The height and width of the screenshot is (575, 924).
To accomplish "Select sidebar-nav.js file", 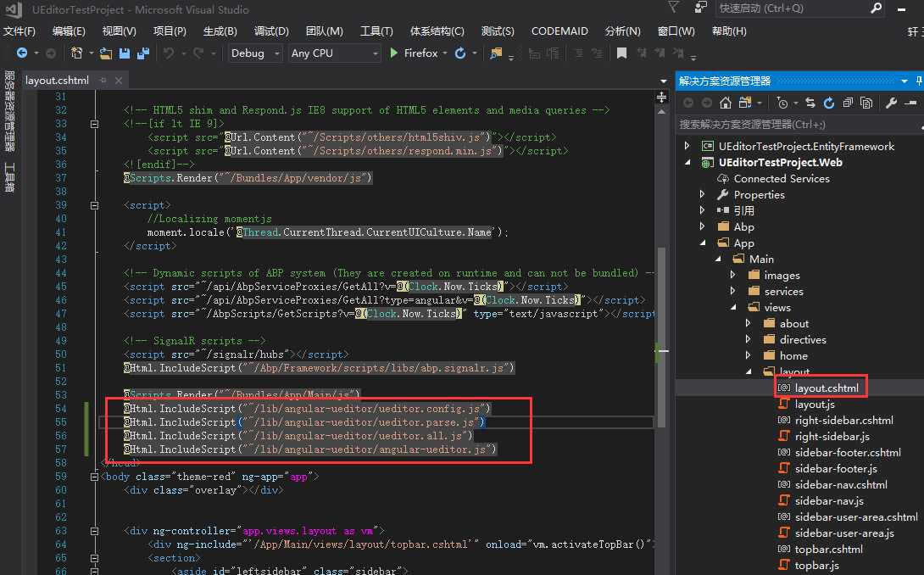I will point(829,500).
